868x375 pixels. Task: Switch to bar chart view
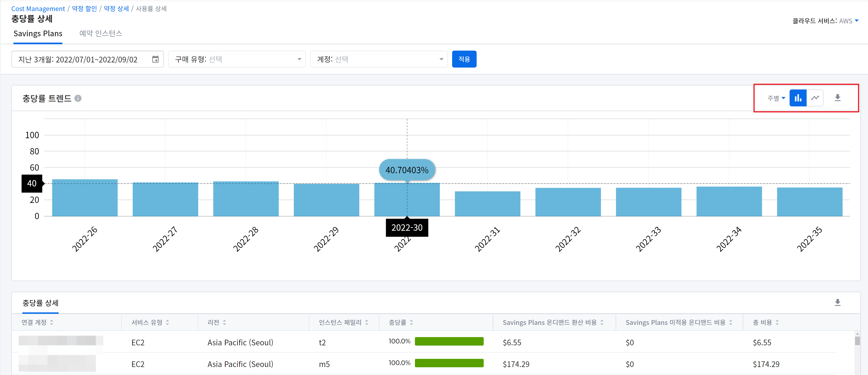pos(798,98)
